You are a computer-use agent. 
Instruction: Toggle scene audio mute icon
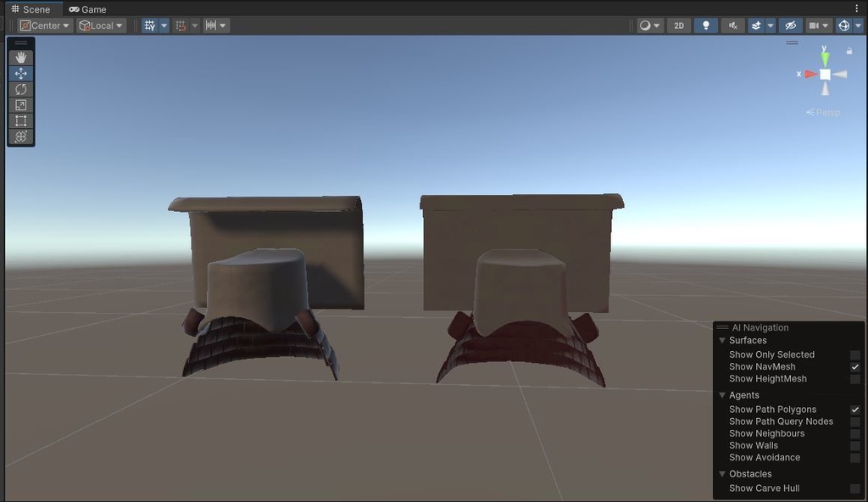coord(733,25)
